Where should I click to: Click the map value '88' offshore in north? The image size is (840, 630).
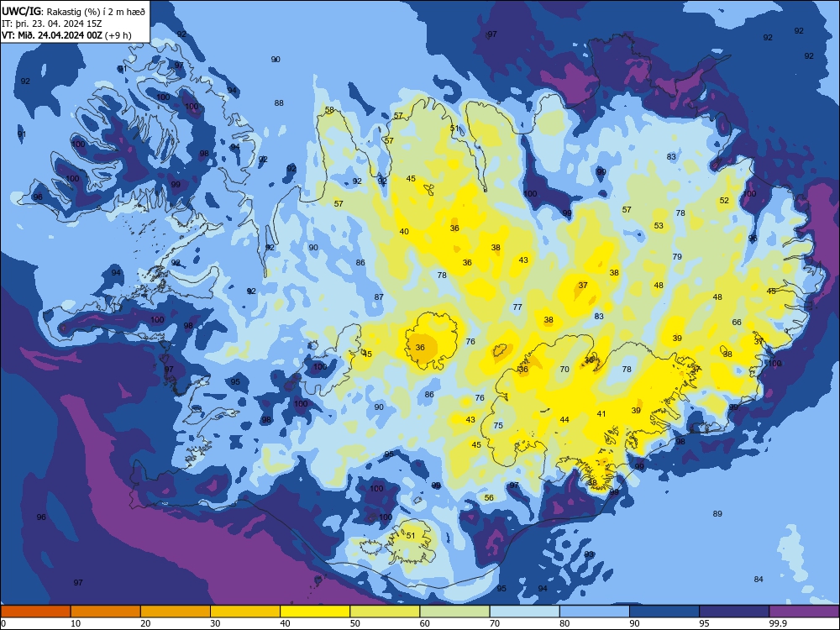pos(279,102)
